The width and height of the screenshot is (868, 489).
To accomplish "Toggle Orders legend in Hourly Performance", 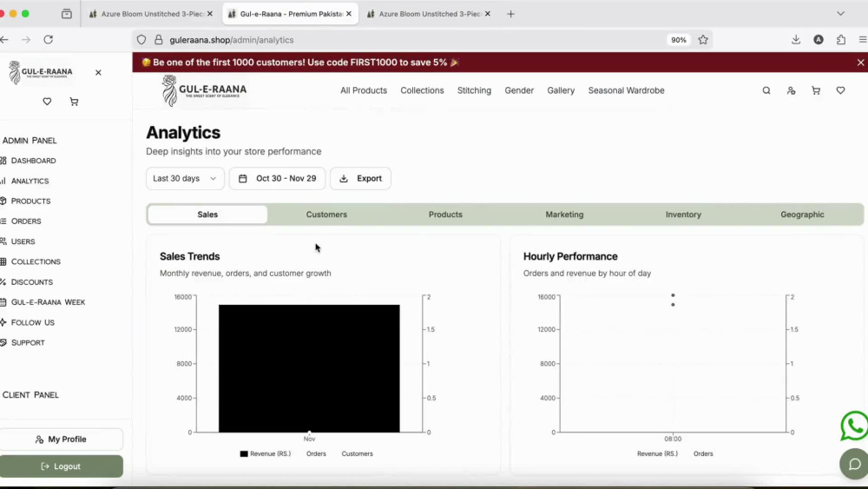I will point(703,453).
